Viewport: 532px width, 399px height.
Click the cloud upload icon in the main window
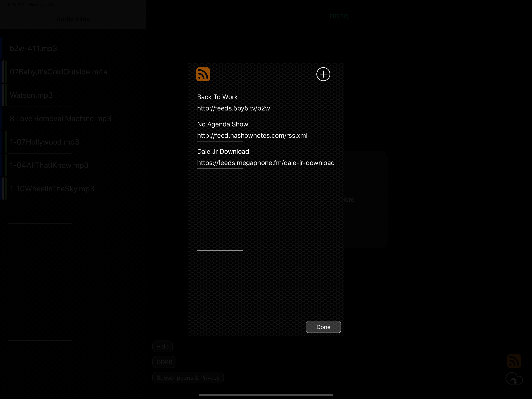514,379
